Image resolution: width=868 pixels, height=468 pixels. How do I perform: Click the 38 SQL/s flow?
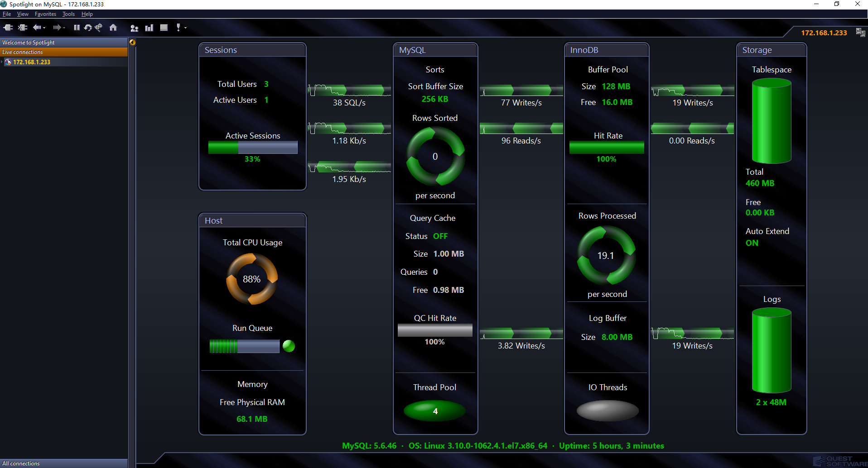point(349,90)
